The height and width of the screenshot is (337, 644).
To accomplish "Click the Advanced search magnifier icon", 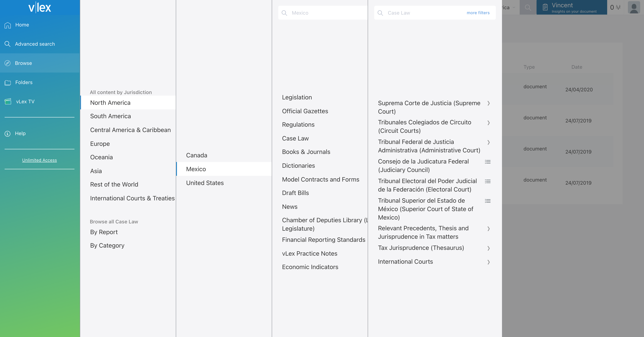I will point(7,44).
